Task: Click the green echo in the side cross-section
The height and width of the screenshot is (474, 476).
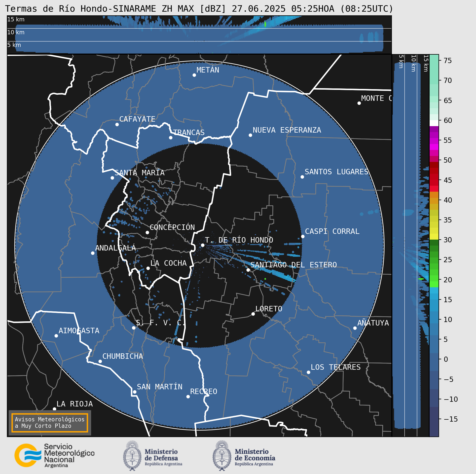Action: point(421,279)
